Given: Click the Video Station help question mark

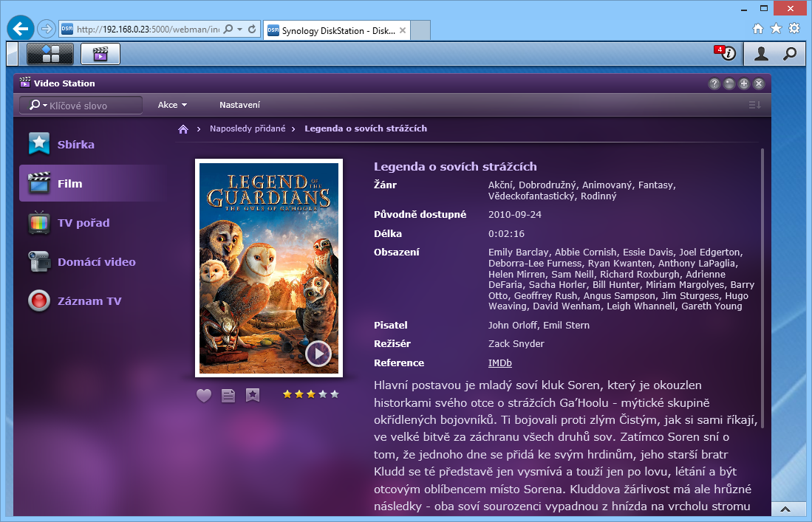Looking at the screenshot, I should (714, 83).
